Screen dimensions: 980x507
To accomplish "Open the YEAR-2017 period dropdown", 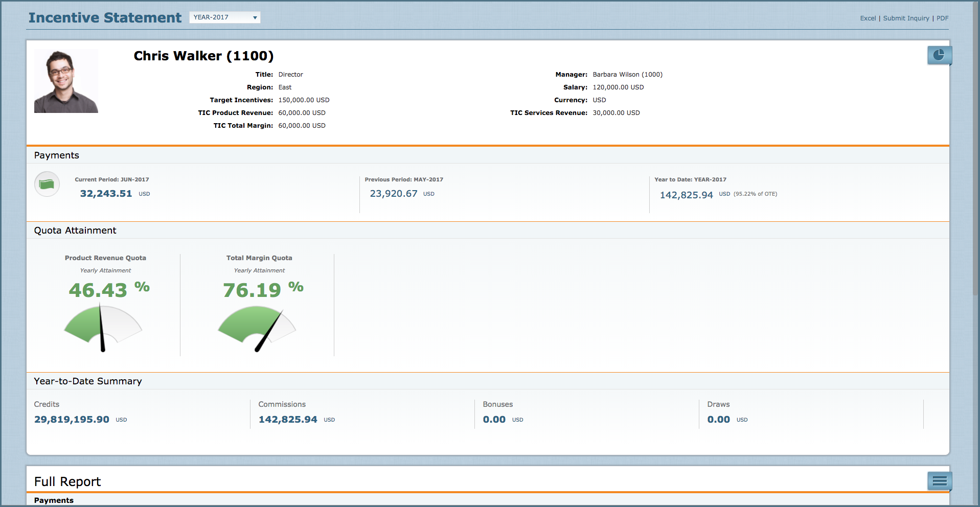I will [x=224, y=17].
